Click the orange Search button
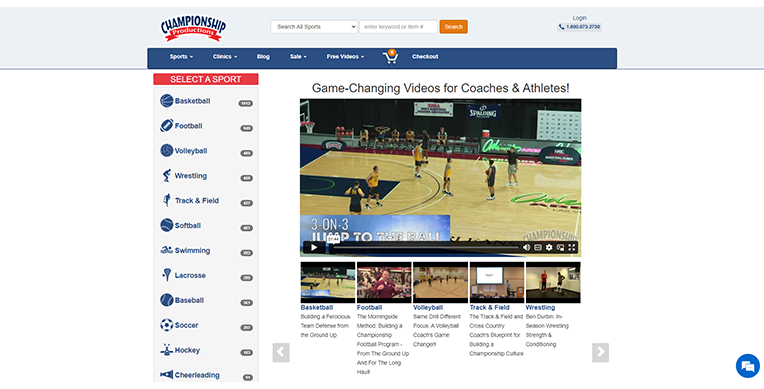This screenshot has height=389, width=764. pyautogui.click(x=454, y=27)
